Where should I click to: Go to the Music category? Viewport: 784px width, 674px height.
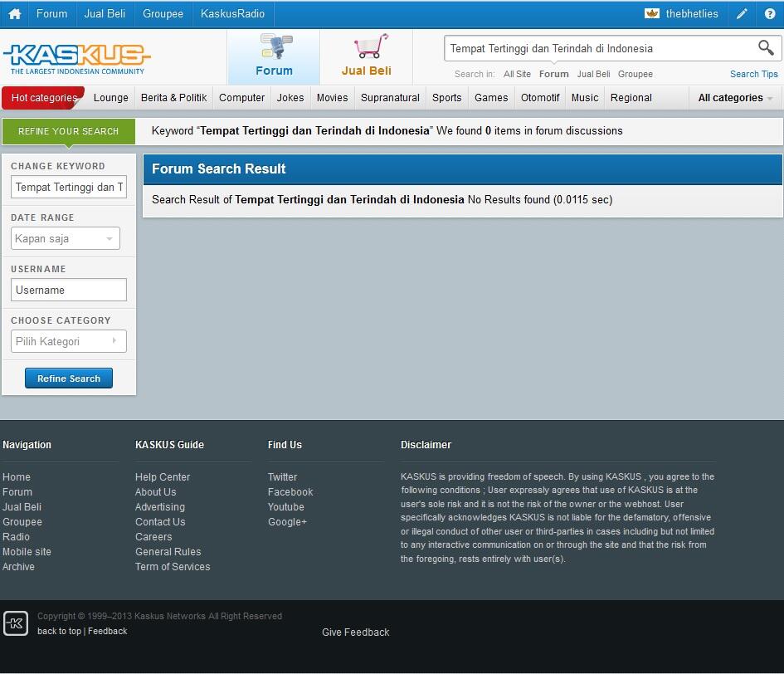tap(585, 98)
